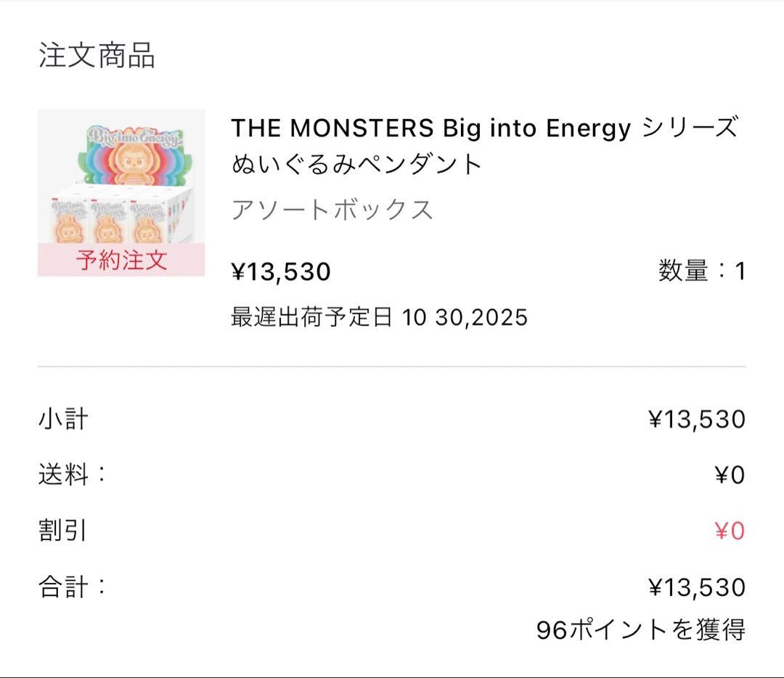Tap the 合計 total label
This screenshot has width=784, height=678.
click(72, 587)
